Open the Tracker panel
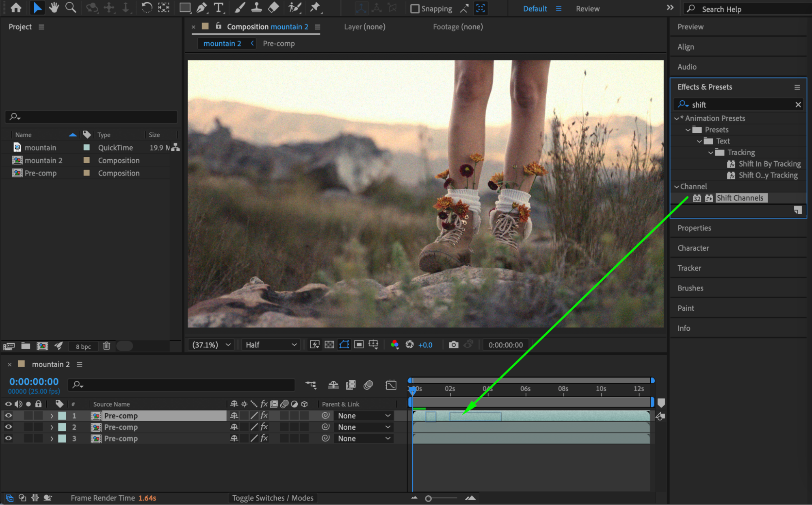The width and height of the screenshot is (812, 505). point(689,268)
